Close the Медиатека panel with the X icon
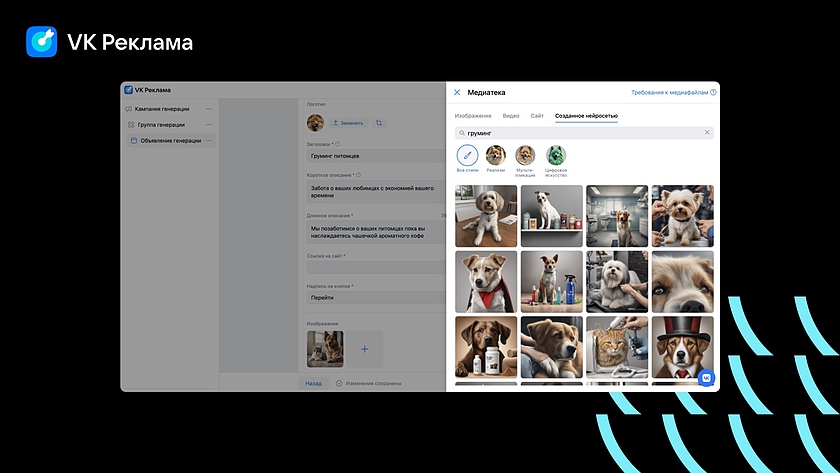 pyautogui.click(x=457, y=92)
